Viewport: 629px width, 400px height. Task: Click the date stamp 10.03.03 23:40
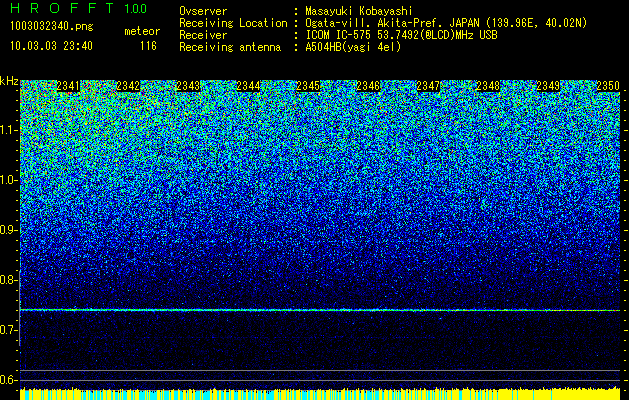tap(51, 46)
